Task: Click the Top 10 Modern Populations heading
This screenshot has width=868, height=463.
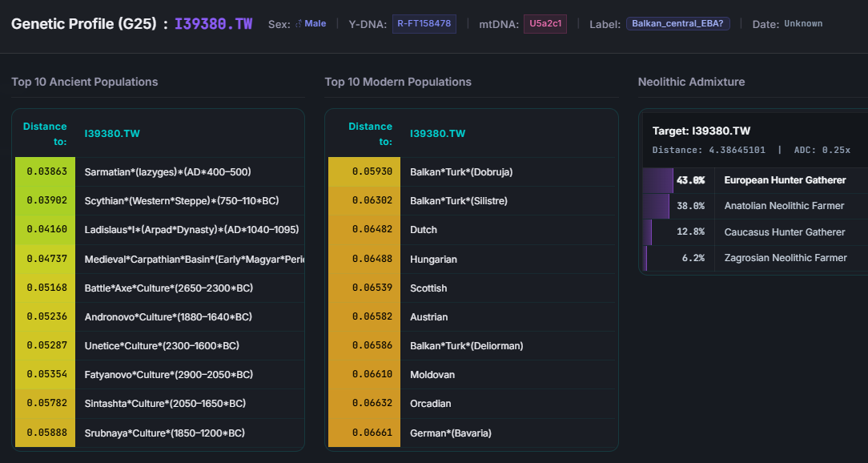Action: point(398,82)
